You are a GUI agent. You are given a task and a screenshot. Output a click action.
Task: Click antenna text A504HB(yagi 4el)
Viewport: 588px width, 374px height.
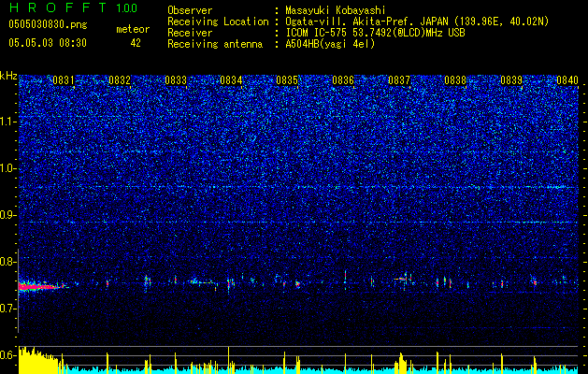click(330, 44)
